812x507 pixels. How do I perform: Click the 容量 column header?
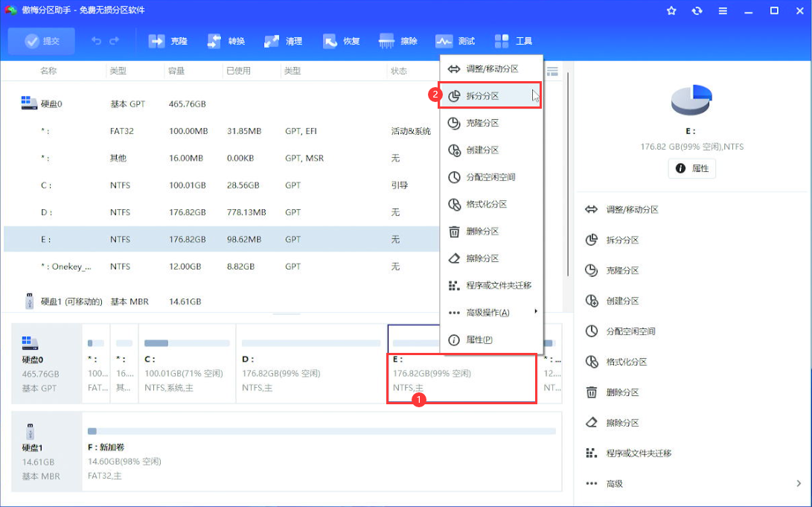[x=176, y=71]
